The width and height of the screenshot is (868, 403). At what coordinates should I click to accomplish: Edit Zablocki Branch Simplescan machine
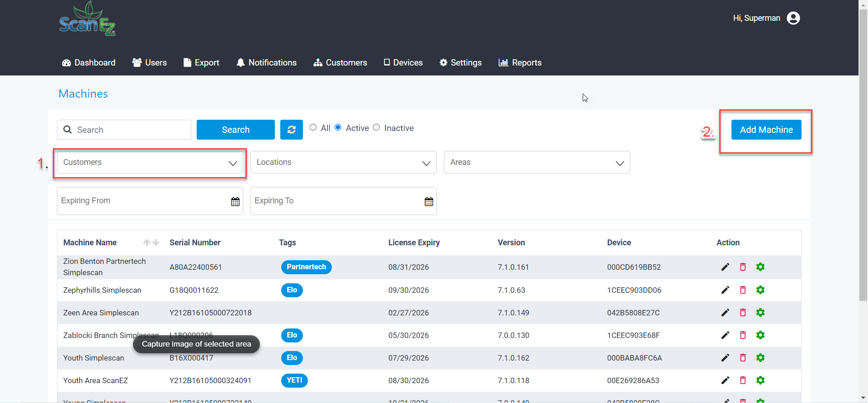[725, 335]
